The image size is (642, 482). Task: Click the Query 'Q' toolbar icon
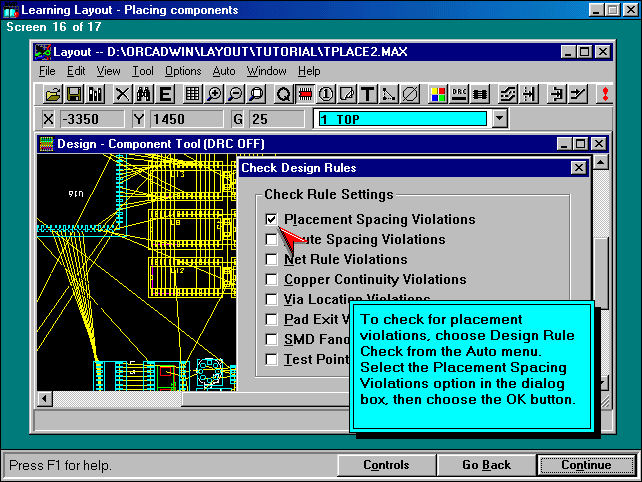click(284, 94)
